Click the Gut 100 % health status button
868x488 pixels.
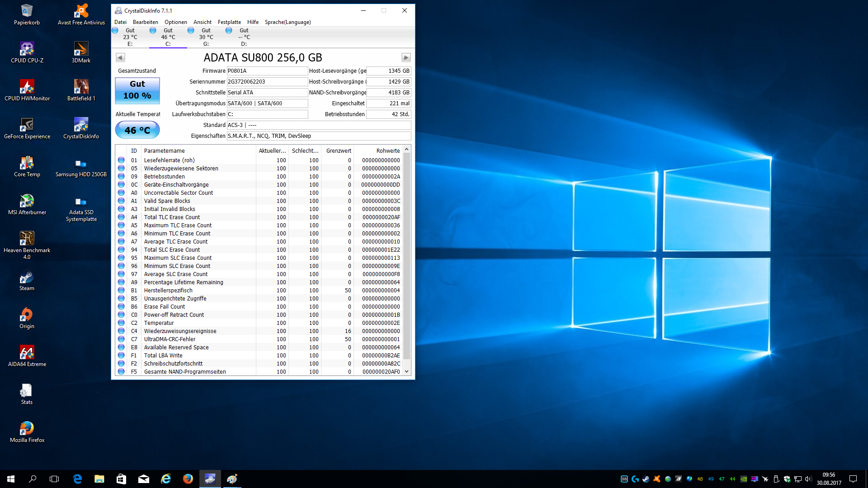tap(137, 90)
